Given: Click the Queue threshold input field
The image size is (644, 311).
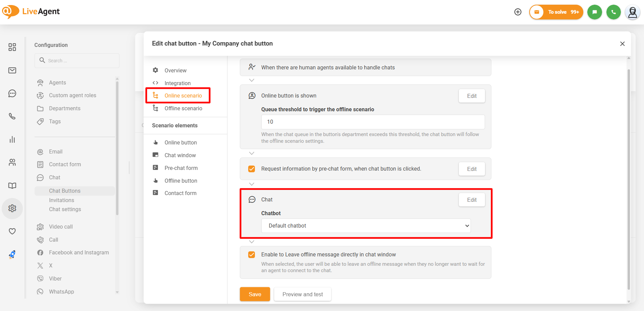Looking at the screenshot, I should 373,122.
